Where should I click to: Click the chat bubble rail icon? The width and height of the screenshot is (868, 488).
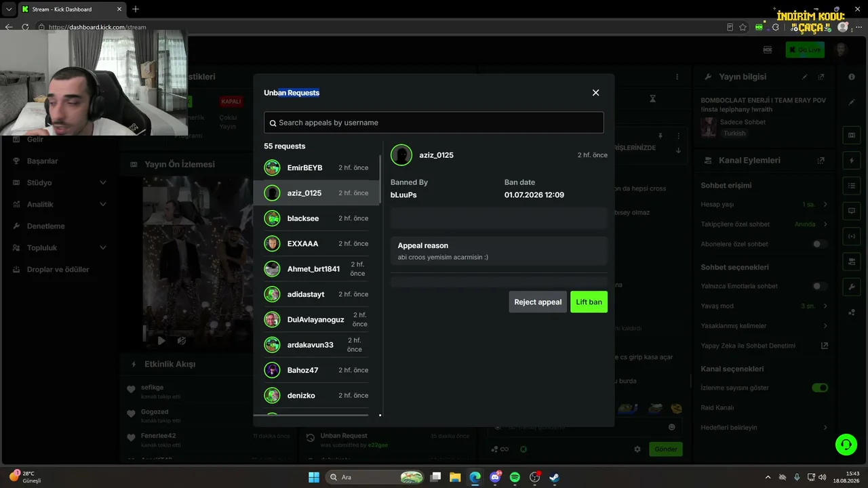(852, 211)
